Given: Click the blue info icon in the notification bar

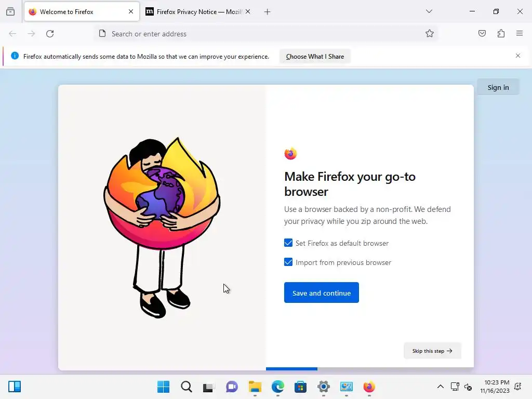Looking at the screenshot, I should click(15, 56).
